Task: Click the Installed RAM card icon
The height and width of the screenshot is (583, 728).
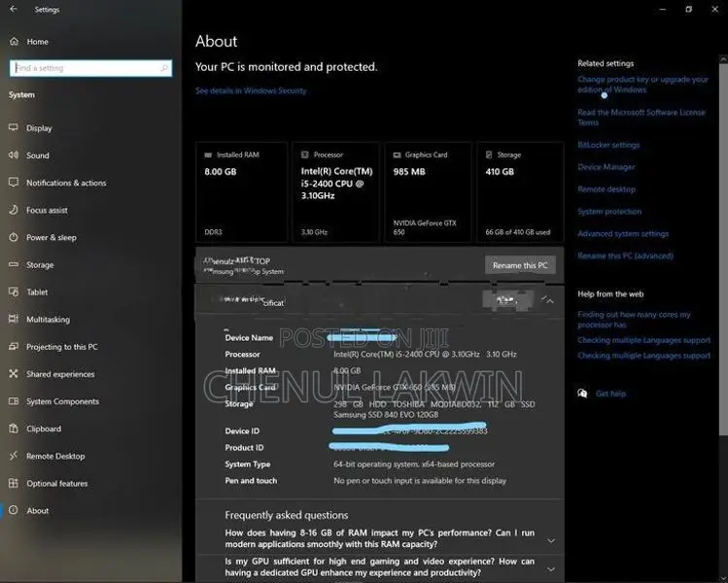Action: (x=208, y=155)
